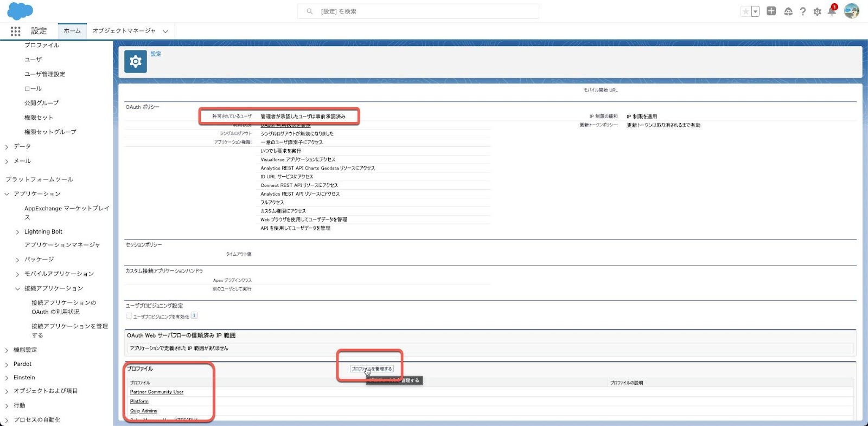Expand the データ section
The width and height of the screenshot is (868, 426).
click(7, 147)
